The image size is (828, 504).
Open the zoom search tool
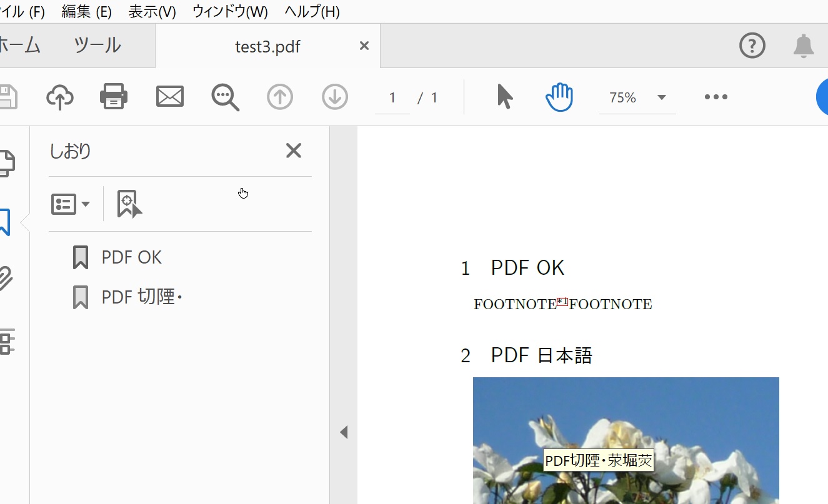point(224,97)
